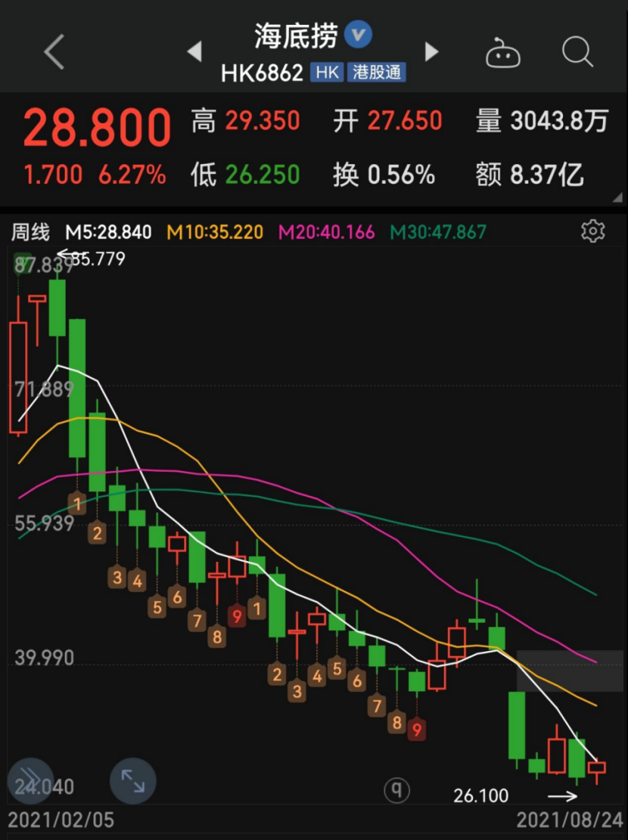Screen dimensions: 628x840
Task: Open chart settings gear
Action: pyautogui.click(x=592, y=231)
